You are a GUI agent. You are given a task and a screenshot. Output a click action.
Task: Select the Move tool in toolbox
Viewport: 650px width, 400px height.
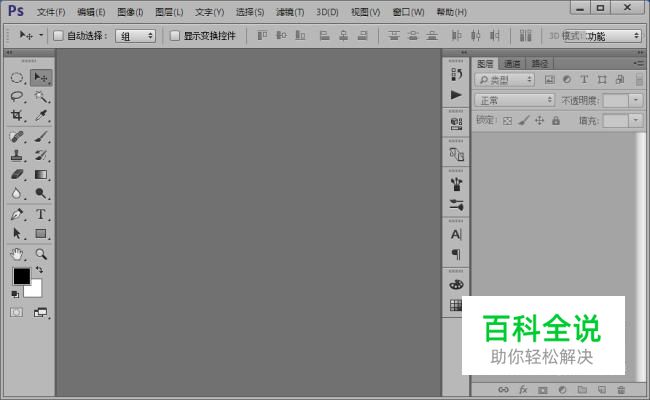(x=41, y=78)
